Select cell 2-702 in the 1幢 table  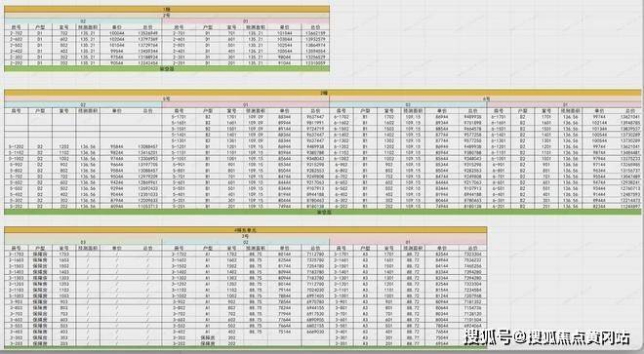coord(17,33)
